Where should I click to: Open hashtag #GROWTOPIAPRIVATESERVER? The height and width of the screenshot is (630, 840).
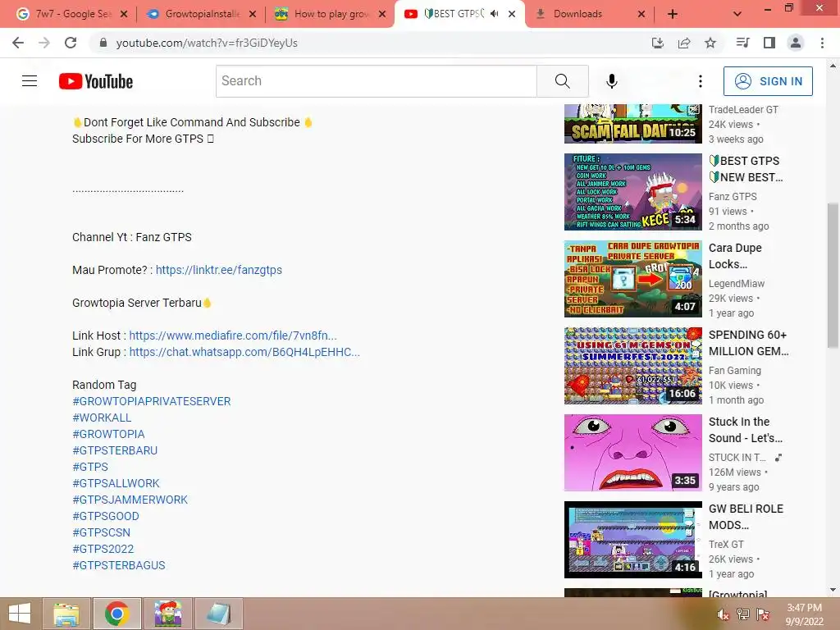point(152,401)
